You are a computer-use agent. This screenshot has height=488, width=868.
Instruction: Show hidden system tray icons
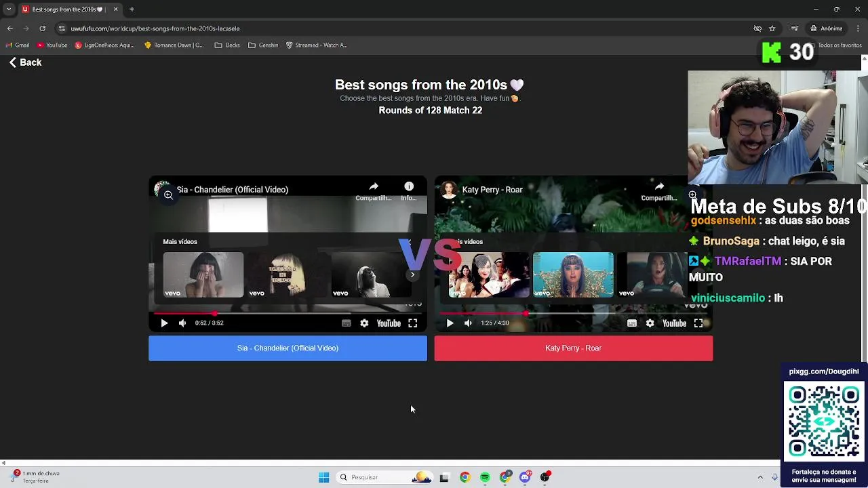coord(760,477)
